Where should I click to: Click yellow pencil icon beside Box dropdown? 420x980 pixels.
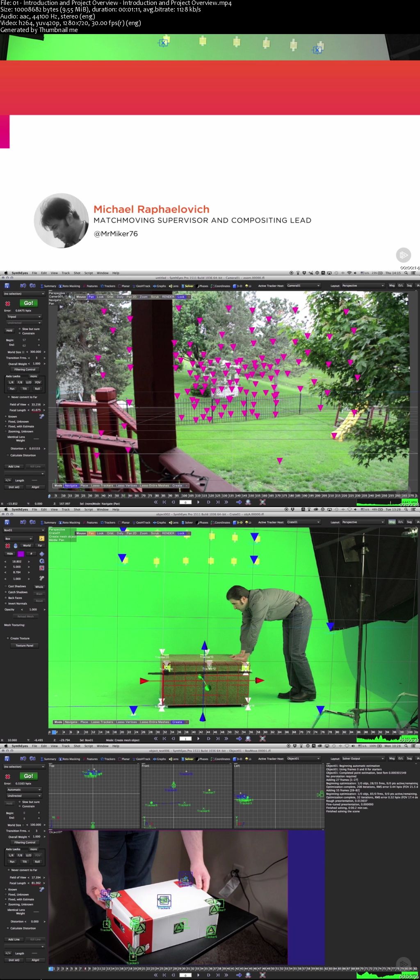pos(41,539)
